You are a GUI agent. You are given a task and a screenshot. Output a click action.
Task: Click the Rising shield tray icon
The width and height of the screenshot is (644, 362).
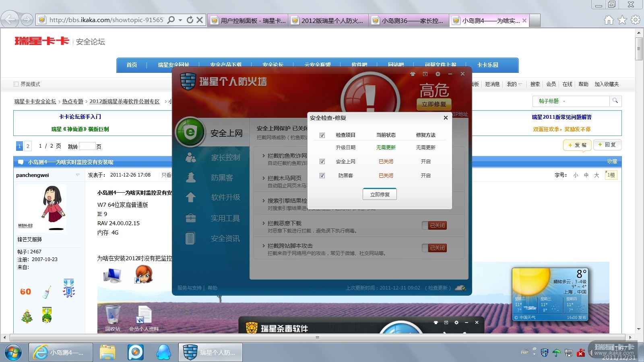click(x=545, y=353)
